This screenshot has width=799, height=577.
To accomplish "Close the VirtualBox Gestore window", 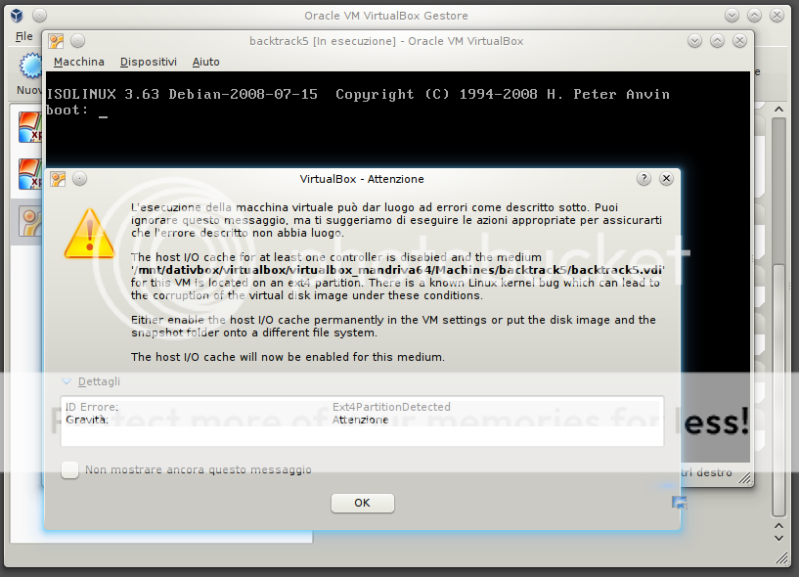I will tap(777, 16).
